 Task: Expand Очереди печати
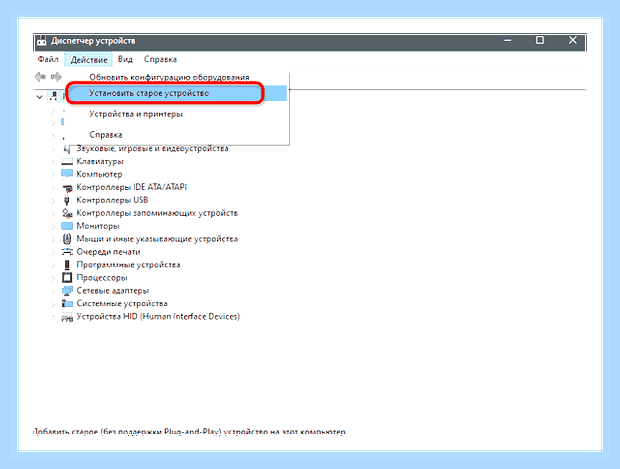click(53, 252)
